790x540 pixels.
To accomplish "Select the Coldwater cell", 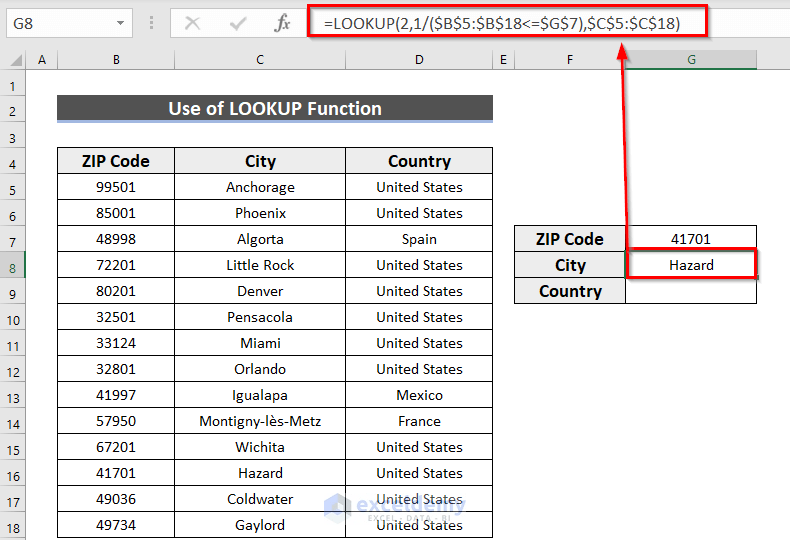I will click(x=260, y=499).
